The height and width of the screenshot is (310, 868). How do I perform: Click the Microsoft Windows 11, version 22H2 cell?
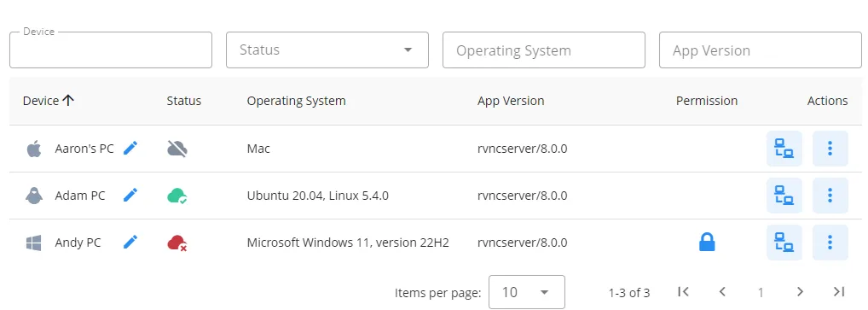tap(348, 243)
